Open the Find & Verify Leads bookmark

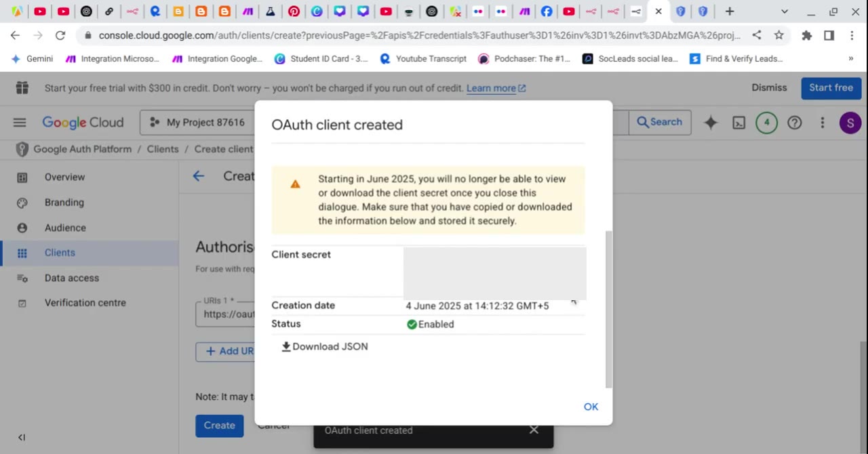[x=736, y=59]
